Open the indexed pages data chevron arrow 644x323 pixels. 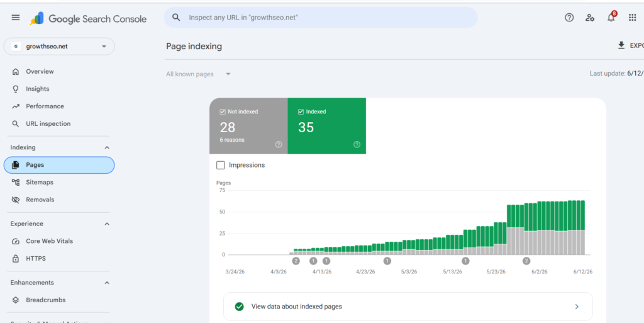(x=577, y=307)
